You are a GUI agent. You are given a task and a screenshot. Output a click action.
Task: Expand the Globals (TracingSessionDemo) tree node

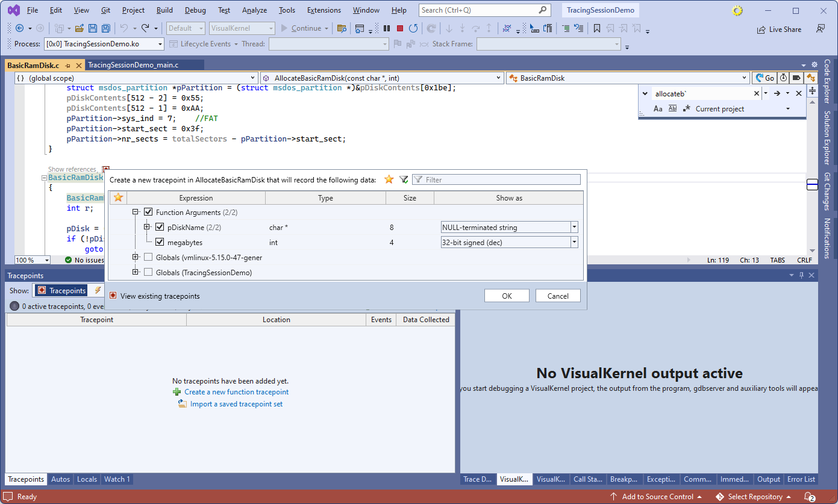point(136,273)
